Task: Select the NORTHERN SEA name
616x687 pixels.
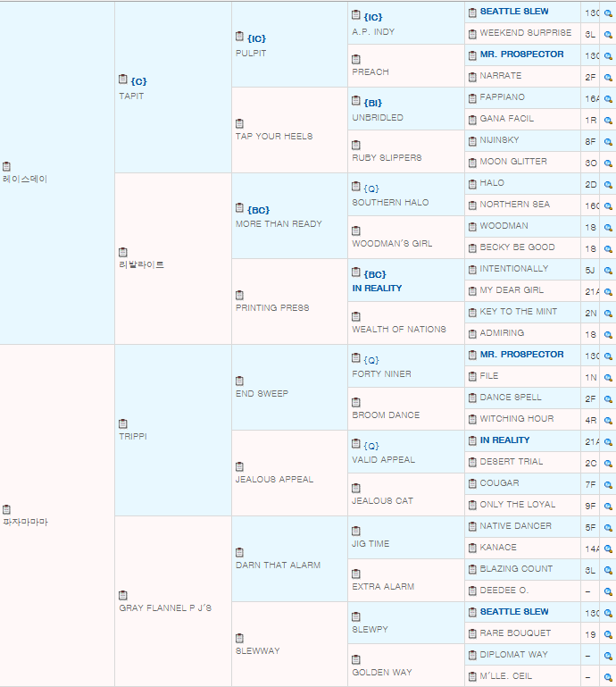Action: point(515,205)
